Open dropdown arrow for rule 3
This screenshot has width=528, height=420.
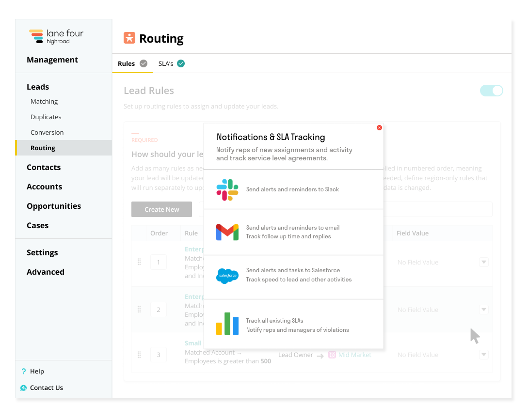(x=483, y=355)
